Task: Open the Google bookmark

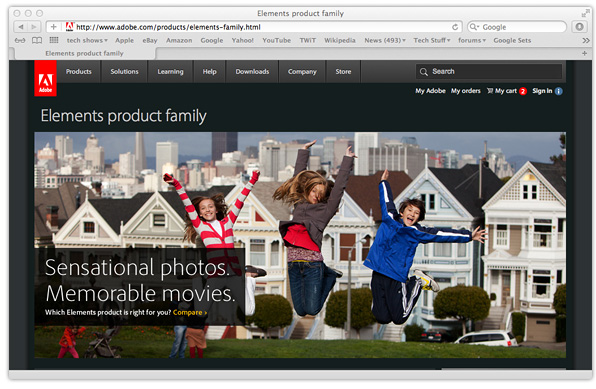Action: coord(212,40)
